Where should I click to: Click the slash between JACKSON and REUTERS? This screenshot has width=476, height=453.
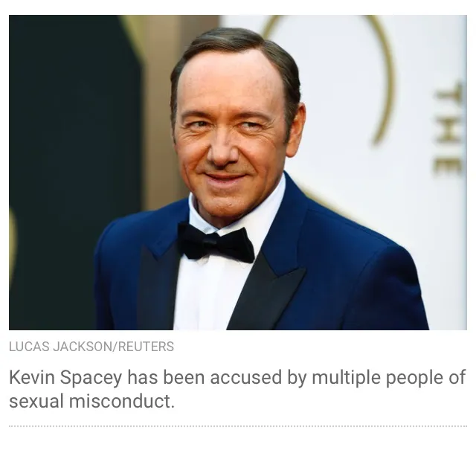click(x=115, y=347)
